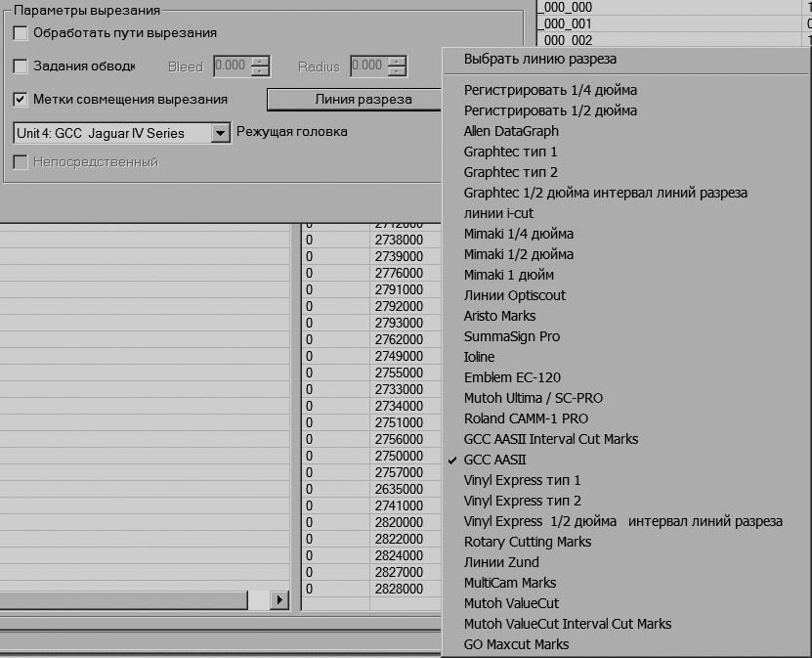Choose Регистрировать 1/4 дюйма from the menu
The width and height of the screenshot is (812, 658).
coord(550,90)
